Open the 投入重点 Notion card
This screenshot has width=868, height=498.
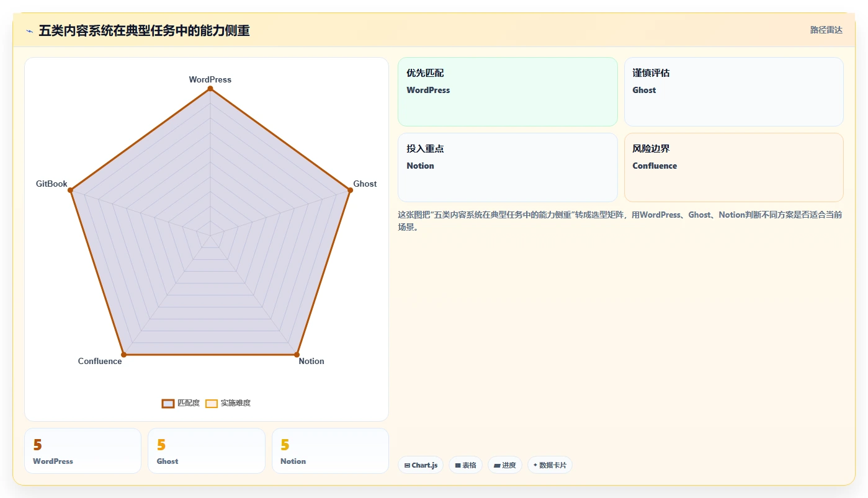tap(508, 167)
